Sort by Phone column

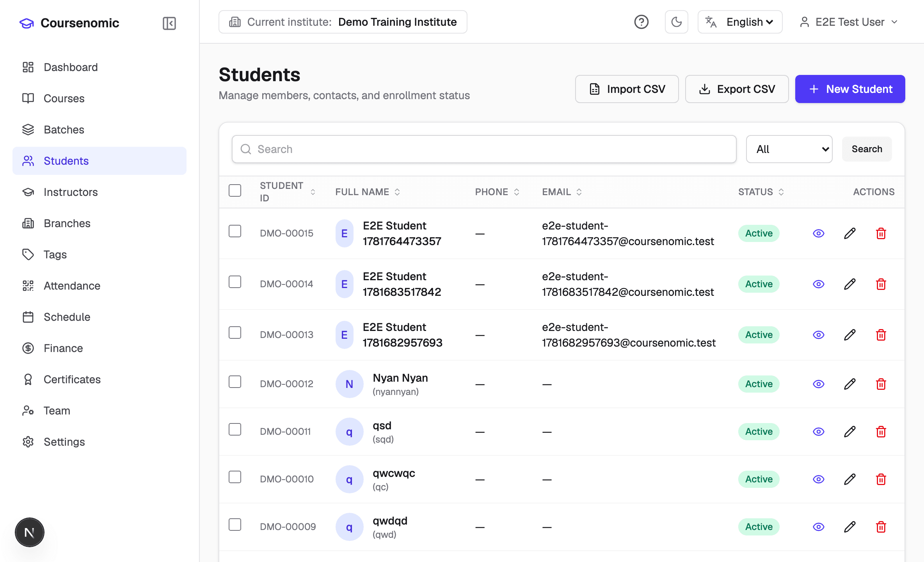pos(497,192)
